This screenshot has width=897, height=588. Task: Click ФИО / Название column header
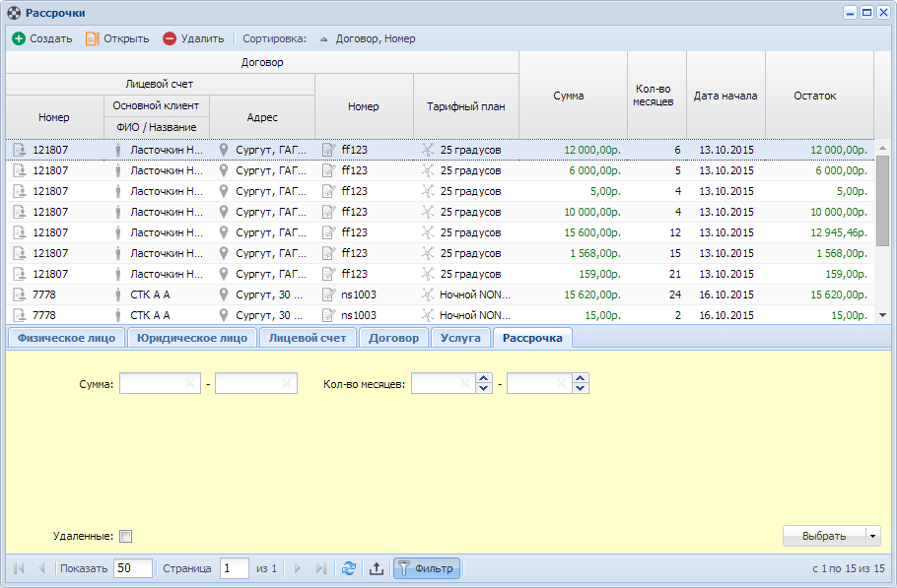point(156,127)
